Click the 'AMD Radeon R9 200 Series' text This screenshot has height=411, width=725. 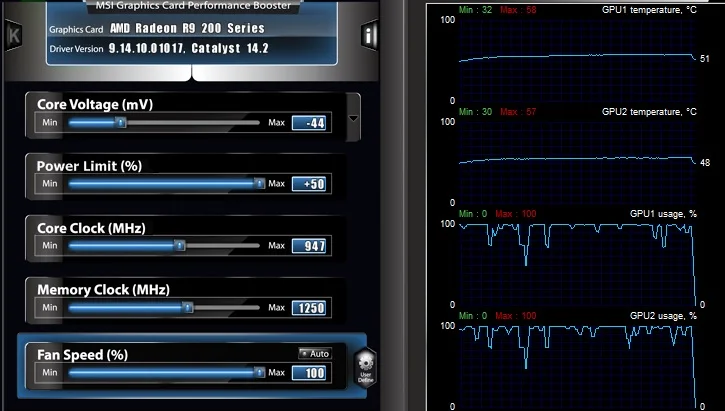coord(187,28)
